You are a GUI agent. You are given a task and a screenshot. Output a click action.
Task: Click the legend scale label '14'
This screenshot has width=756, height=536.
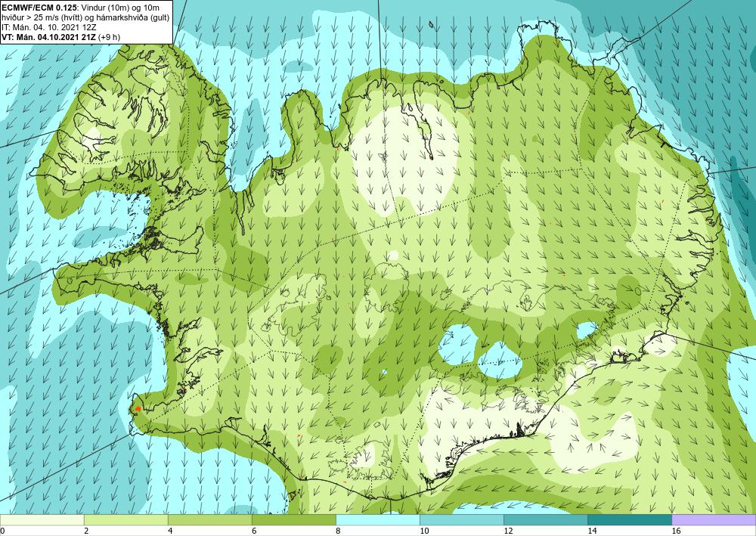coord(592,531)
